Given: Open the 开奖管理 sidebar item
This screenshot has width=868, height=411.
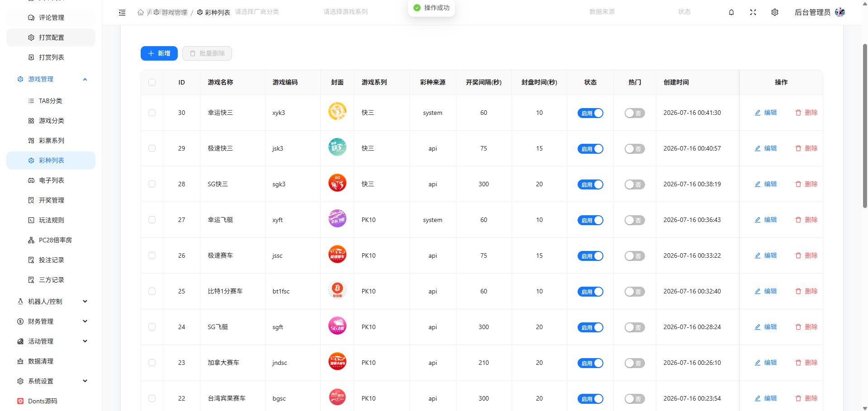Looking at the screenshot, I should click(x=51, y=200).
